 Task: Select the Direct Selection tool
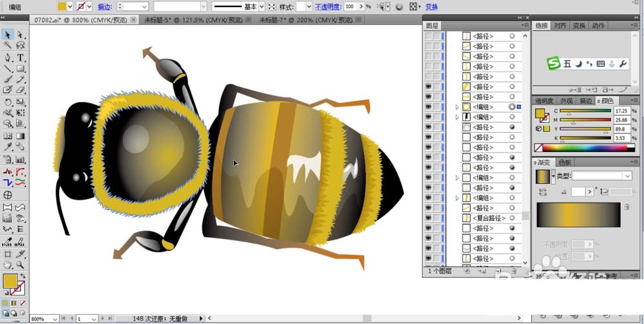(20, 35)
